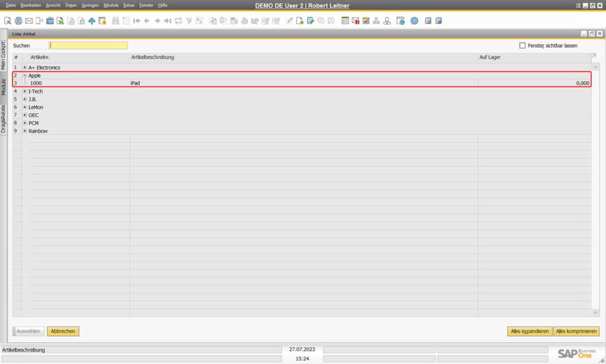The height and width of the screenshot is (364, 606).
Task: Click Alles komprimieren button
Action: (576, 331)
